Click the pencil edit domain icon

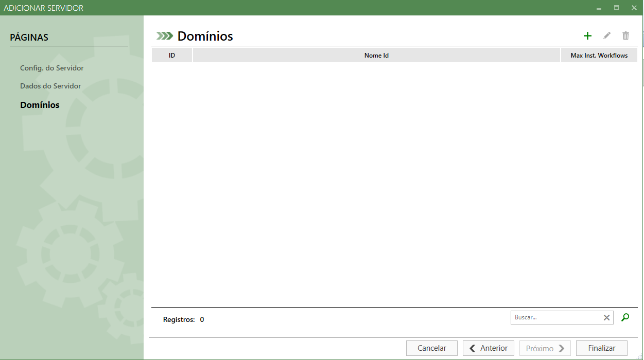tap(607, 36)
